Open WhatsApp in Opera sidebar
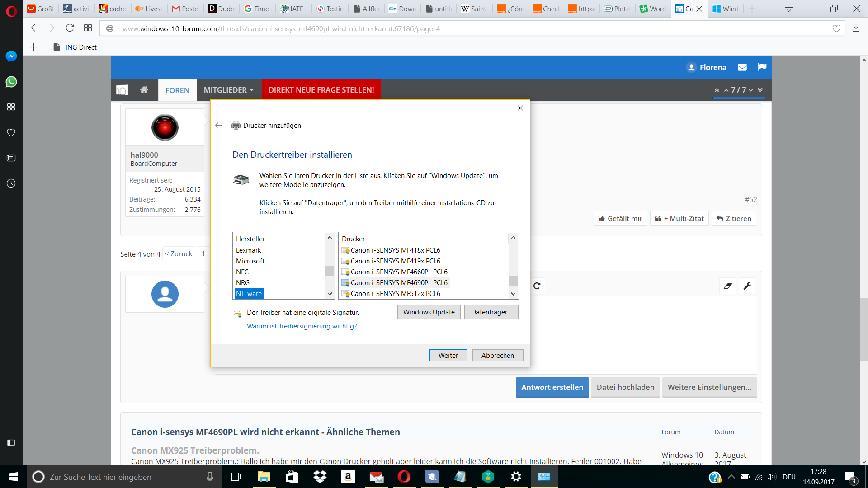 (11, 82)
